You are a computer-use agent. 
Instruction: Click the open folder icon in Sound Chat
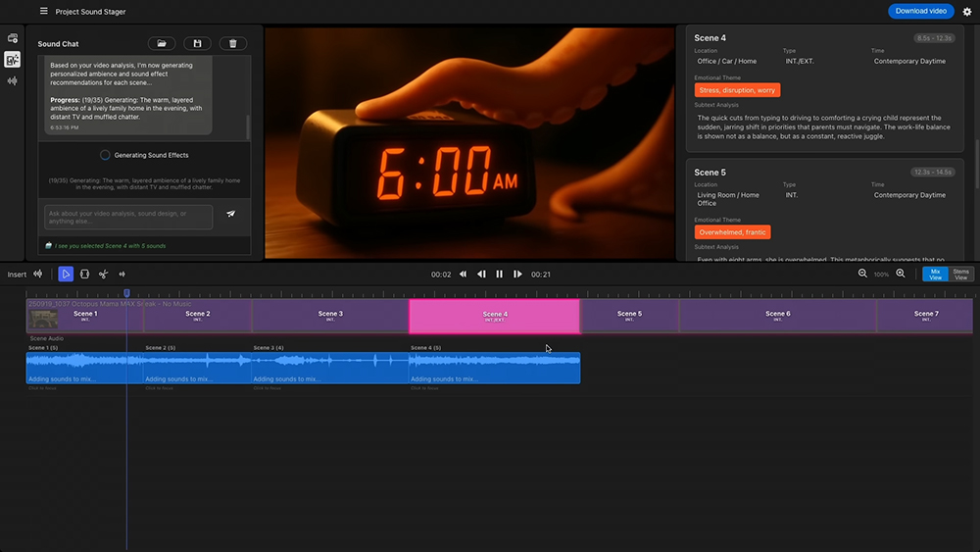coord(162,44)
